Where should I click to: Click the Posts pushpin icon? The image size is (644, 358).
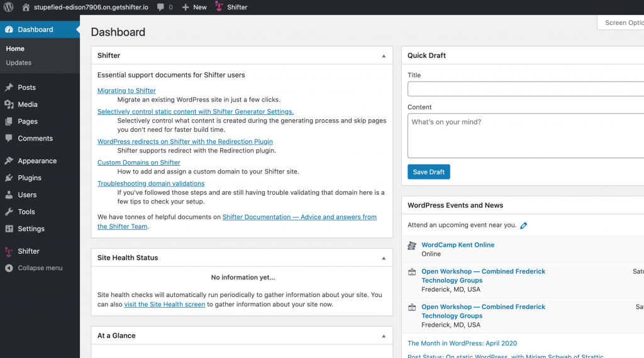[x=9, y=87]
